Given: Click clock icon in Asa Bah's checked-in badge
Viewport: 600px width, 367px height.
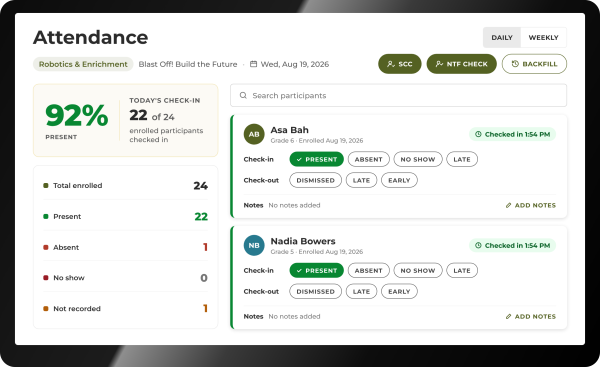Looking at the screenshot, I should point(478,134).
